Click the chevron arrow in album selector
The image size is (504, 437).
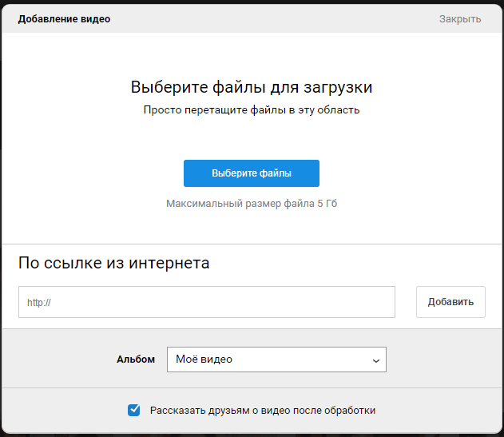pos(375,360)
